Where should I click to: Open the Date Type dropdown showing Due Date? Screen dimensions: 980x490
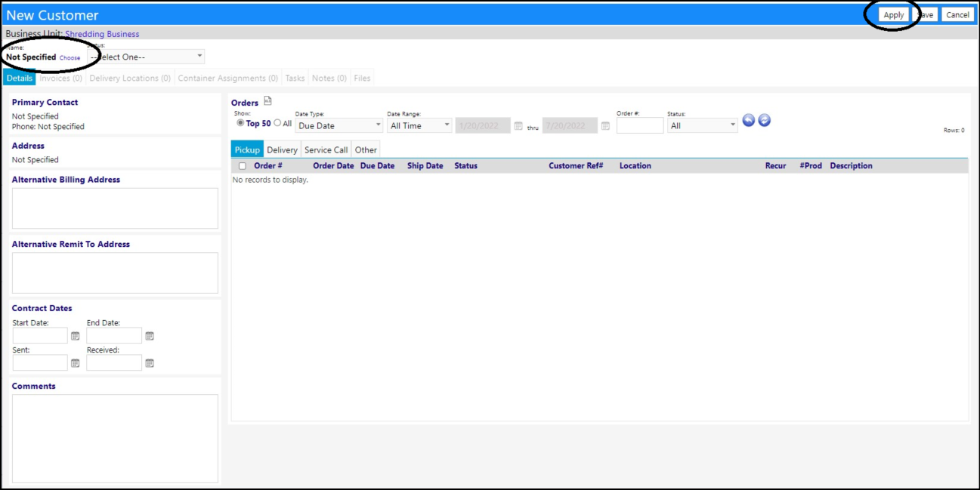[339, 125]
